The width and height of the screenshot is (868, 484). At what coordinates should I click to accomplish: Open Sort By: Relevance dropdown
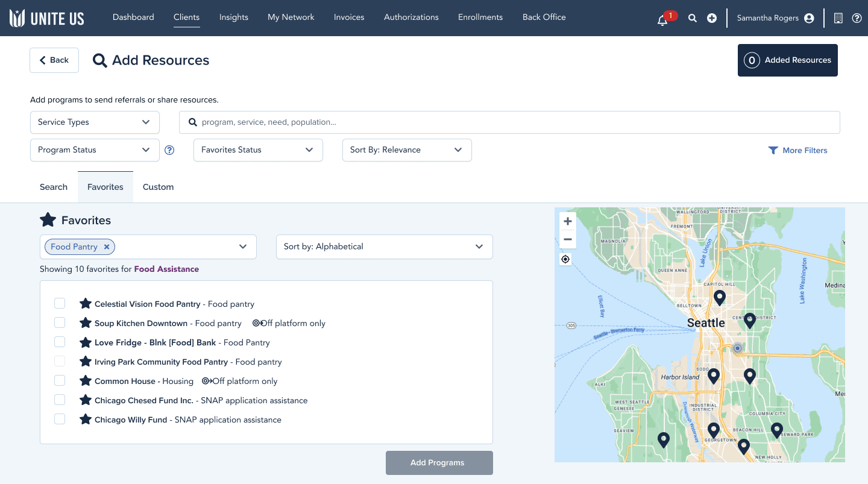pyautogui.click(x=407, y=150)
